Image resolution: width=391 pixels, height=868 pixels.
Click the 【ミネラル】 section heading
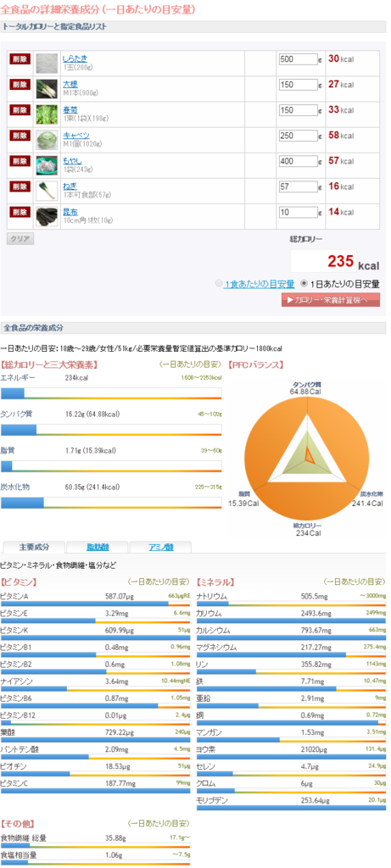(x=215, y=581)
